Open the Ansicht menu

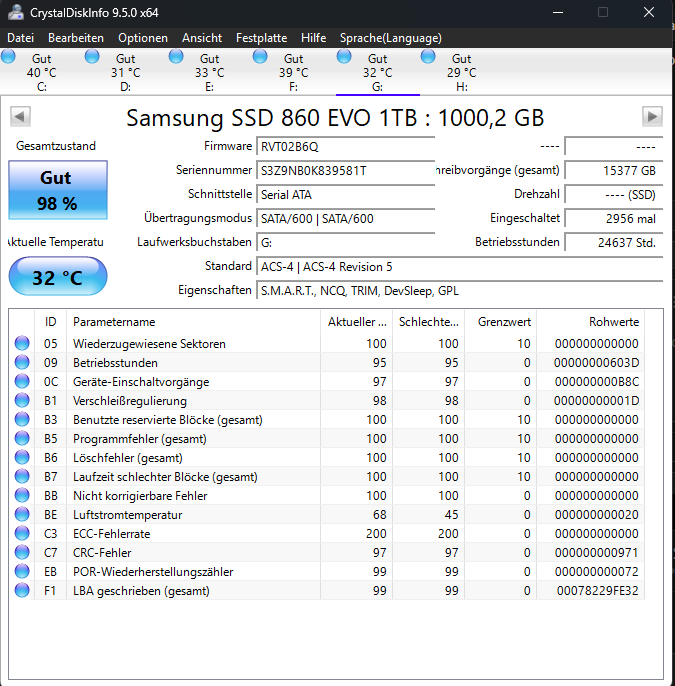click(x=202, y=38)
